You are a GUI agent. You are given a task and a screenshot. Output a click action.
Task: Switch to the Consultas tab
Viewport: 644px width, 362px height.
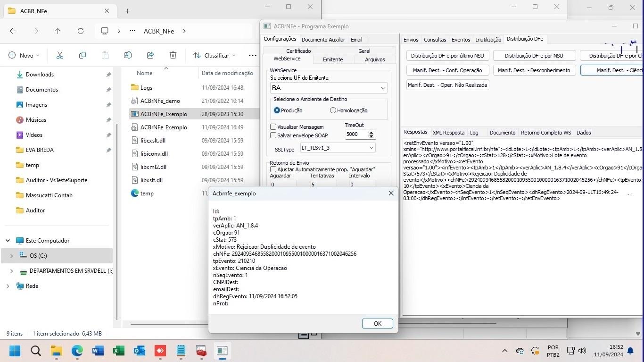point(435,40)
